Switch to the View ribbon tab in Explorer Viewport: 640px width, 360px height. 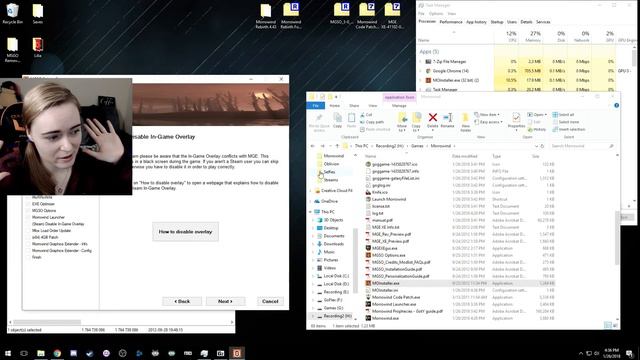pos(373,106)
